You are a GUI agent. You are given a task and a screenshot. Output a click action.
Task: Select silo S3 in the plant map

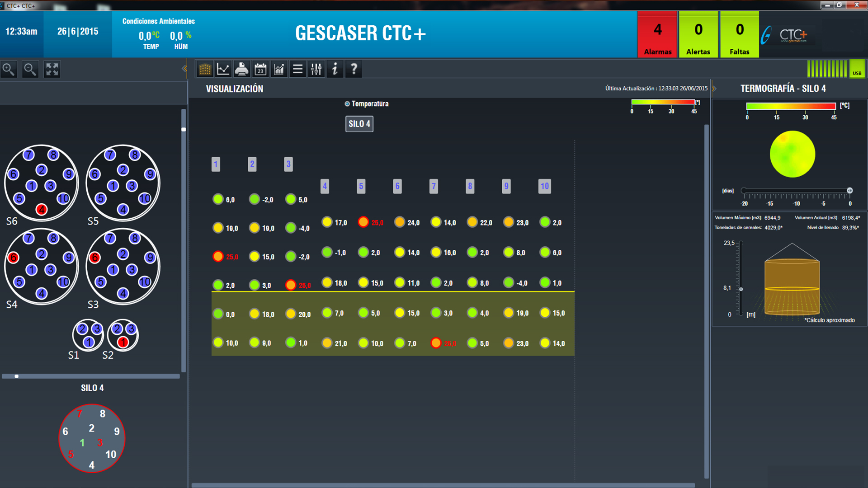click(x=123, y=267)
